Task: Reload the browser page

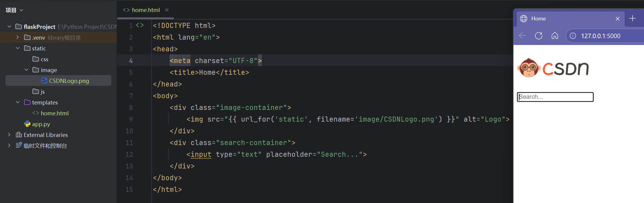Action: pos(539,36)
